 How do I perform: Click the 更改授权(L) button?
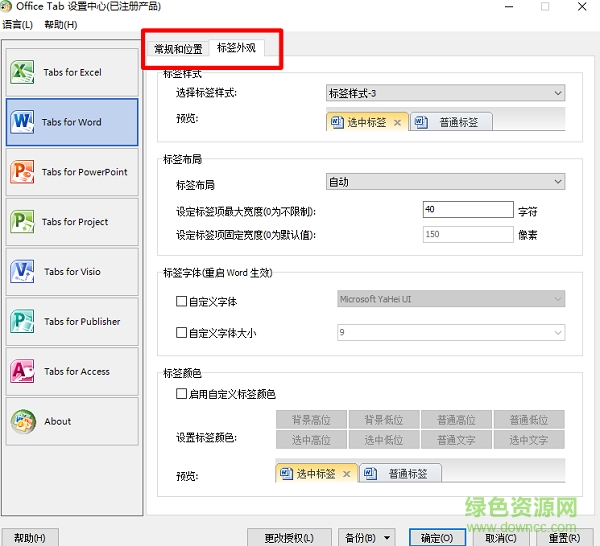(289, 538)
